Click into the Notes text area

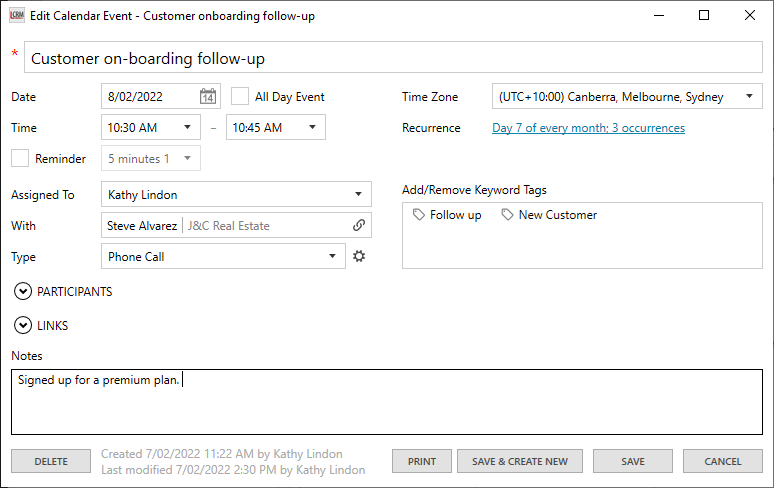click(386, 403)
